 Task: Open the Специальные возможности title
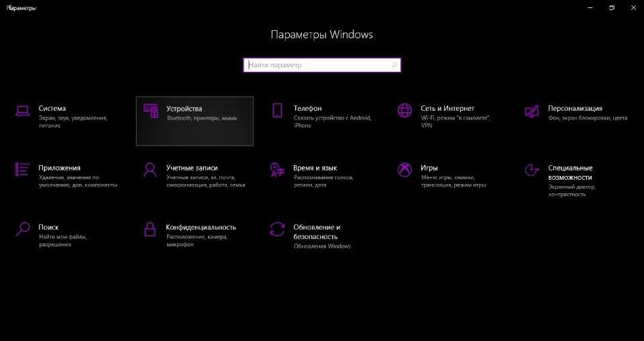click(x=570, y=173)
